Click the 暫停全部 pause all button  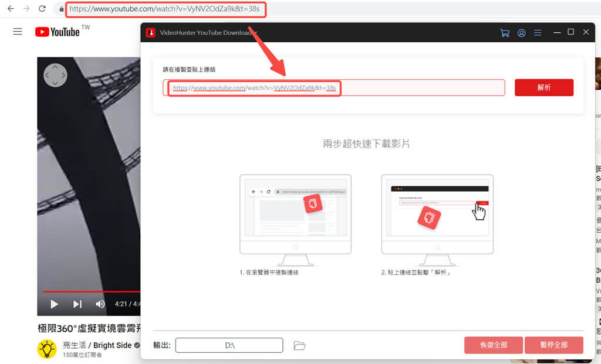tap(554, 345)
